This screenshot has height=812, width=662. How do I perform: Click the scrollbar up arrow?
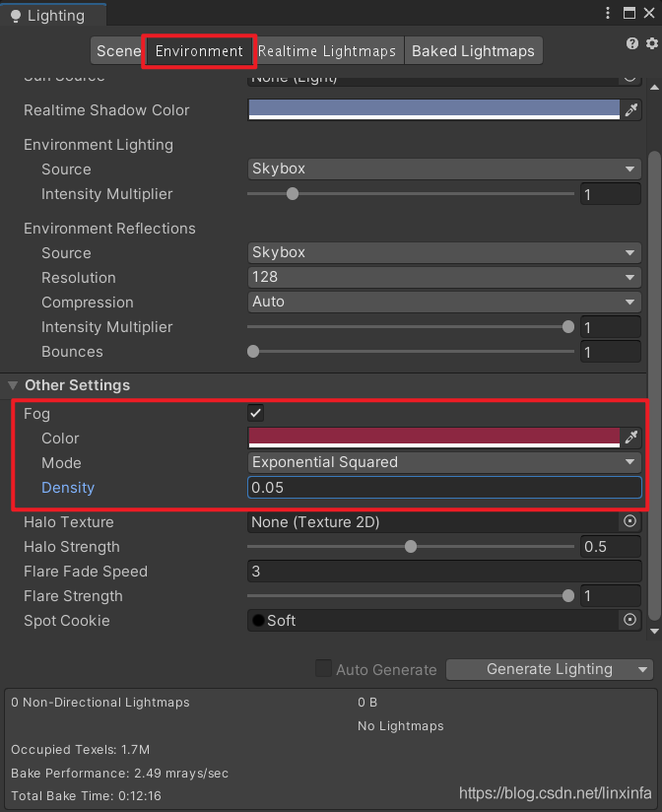(x=654, y=87)
